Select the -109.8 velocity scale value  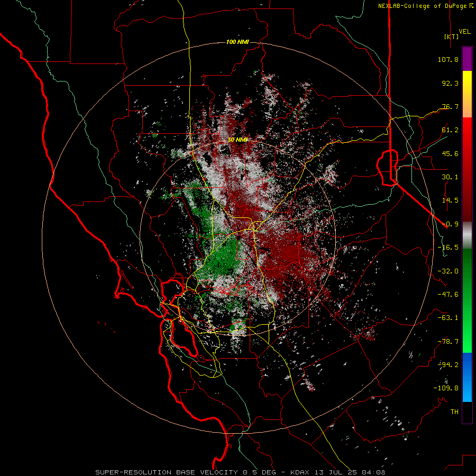446,388
